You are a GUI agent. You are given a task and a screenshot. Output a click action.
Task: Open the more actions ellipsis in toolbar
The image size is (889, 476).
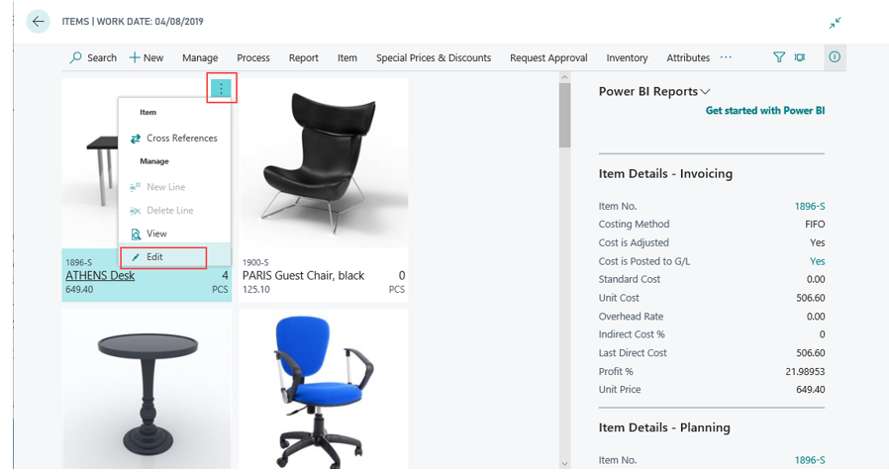click(726, 57)
